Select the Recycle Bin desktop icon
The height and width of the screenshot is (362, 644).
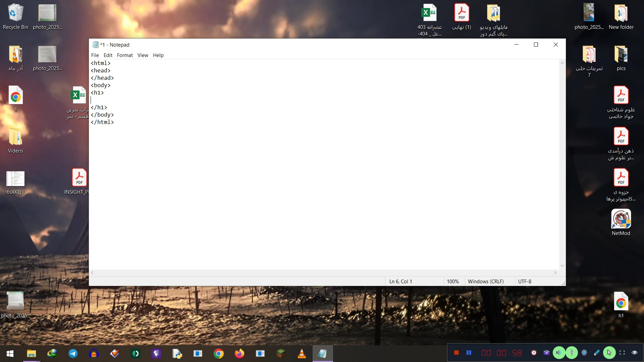pos(15,17)
